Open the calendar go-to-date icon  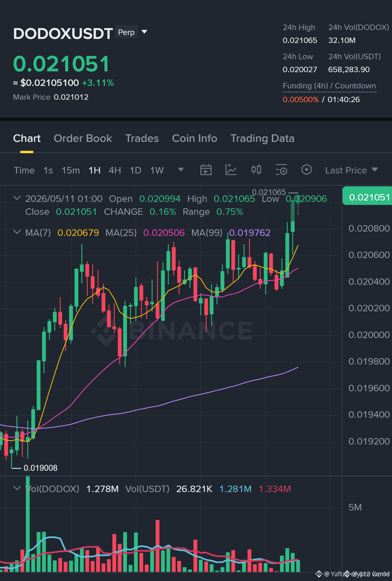pyautogui.click(x=206, y=170)
